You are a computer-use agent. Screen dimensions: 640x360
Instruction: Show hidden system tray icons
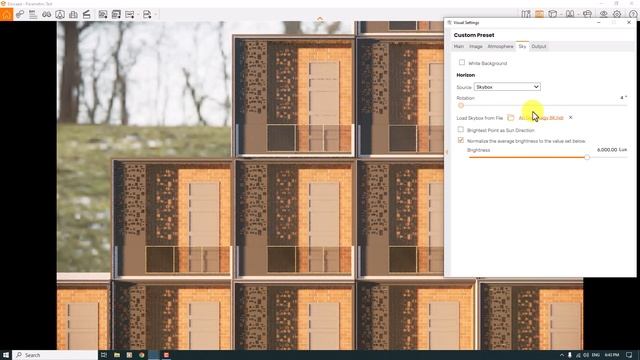coord(562,355)
